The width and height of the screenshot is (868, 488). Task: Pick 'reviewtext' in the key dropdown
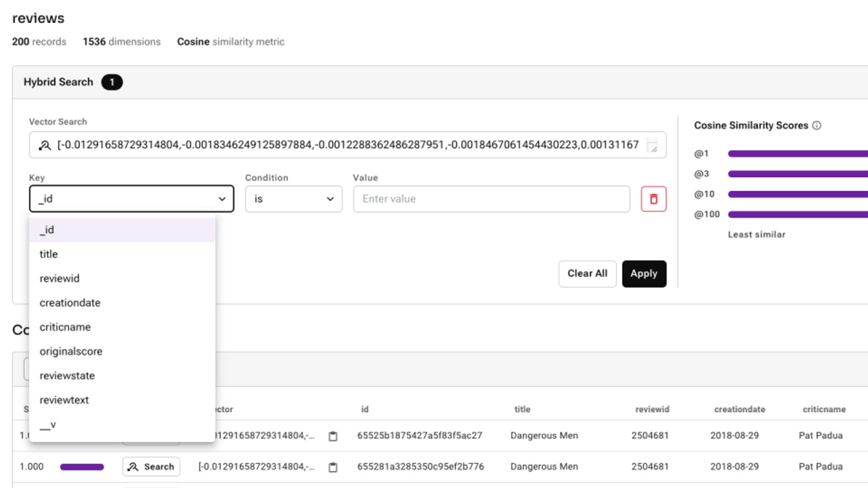[64, 400]
